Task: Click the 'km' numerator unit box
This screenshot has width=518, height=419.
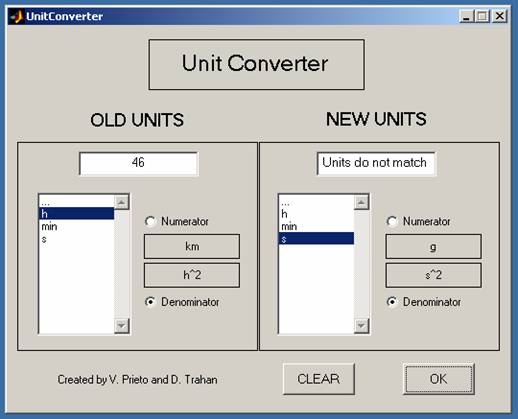Action: (x=192, y=246)
